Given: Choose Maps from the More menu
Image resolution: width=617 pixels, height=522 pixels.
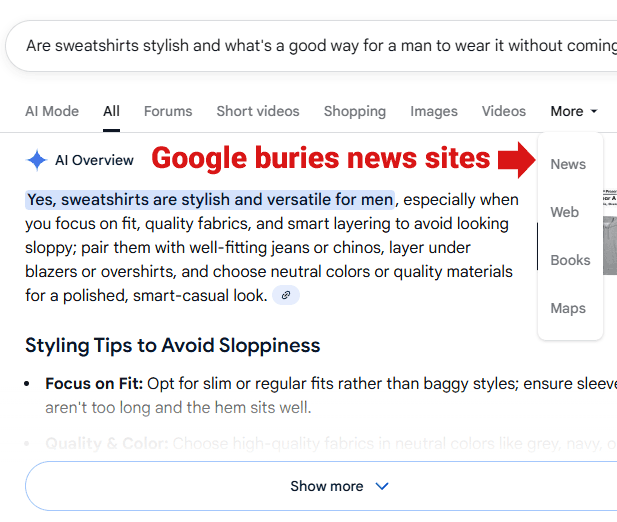Looking at the screenshot, I should [x=568, y=308].
